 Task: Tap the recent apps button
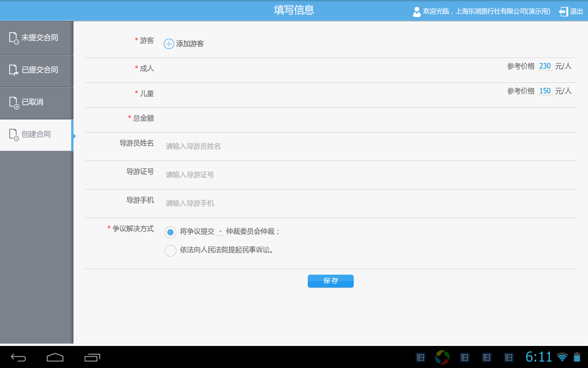point(92,357)
